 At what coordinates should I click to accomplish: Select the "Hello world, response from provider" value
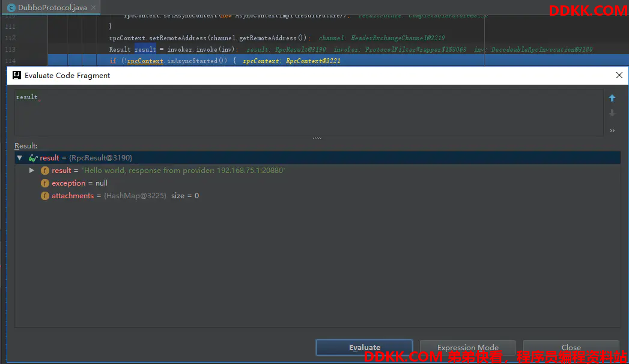(x=183, y=171)
